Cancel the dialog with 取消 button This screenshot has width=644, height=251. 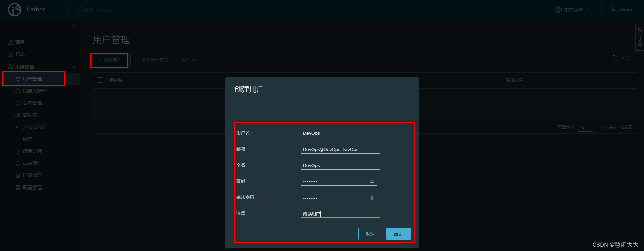(370, 234)
